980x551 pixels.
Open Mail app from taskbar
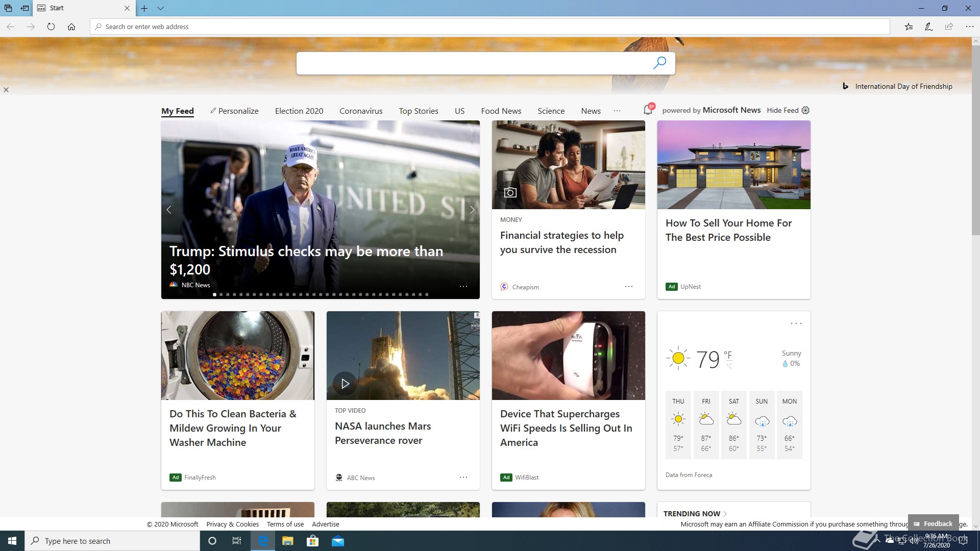tap(338, 541)
